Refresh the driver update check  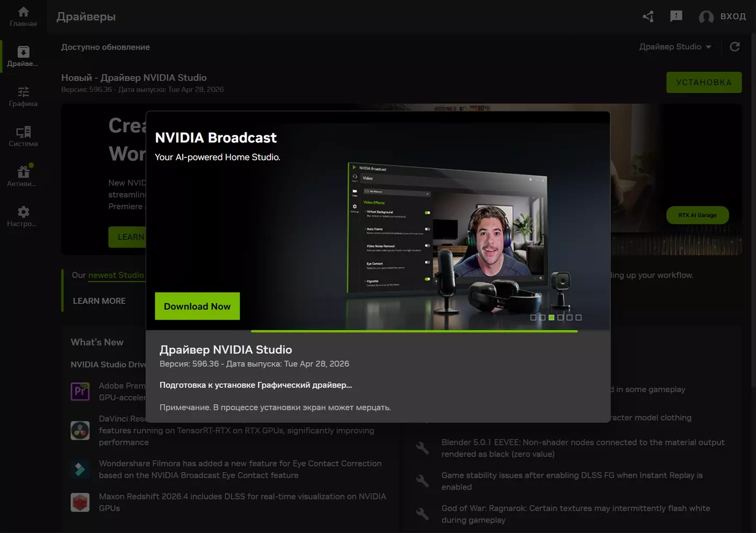(735, 47)
